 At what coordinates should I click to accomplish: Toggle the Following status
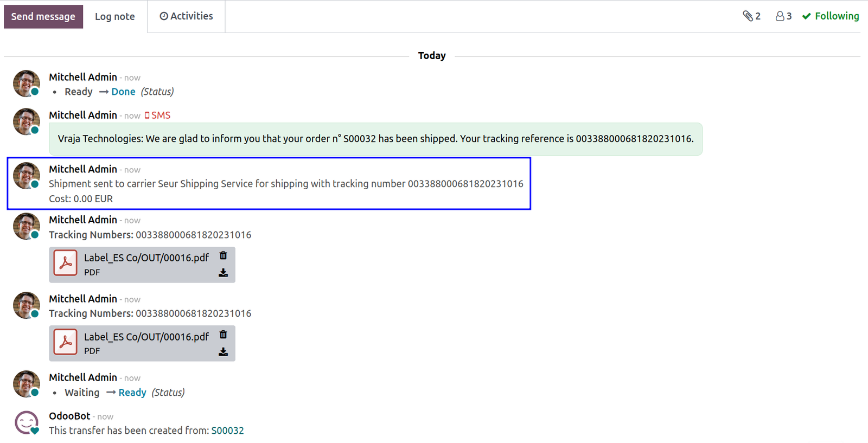831,16
